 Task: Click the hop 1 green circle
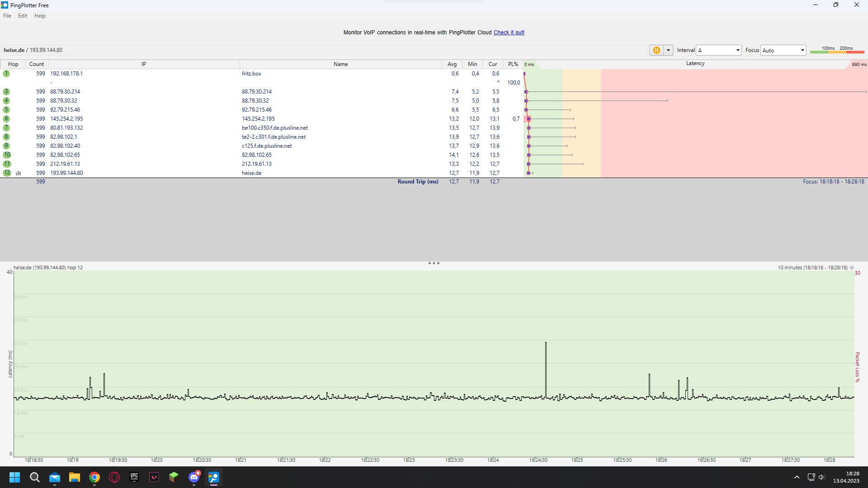point(6,74)
